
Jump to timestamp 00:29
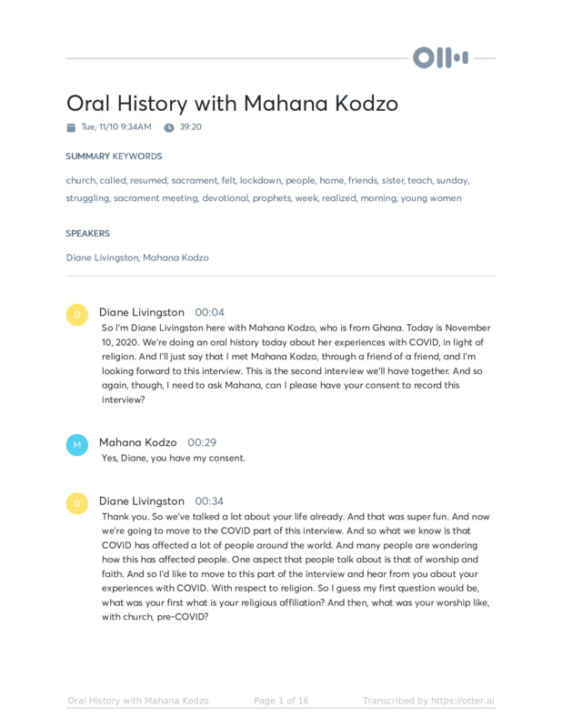[202, 442]
